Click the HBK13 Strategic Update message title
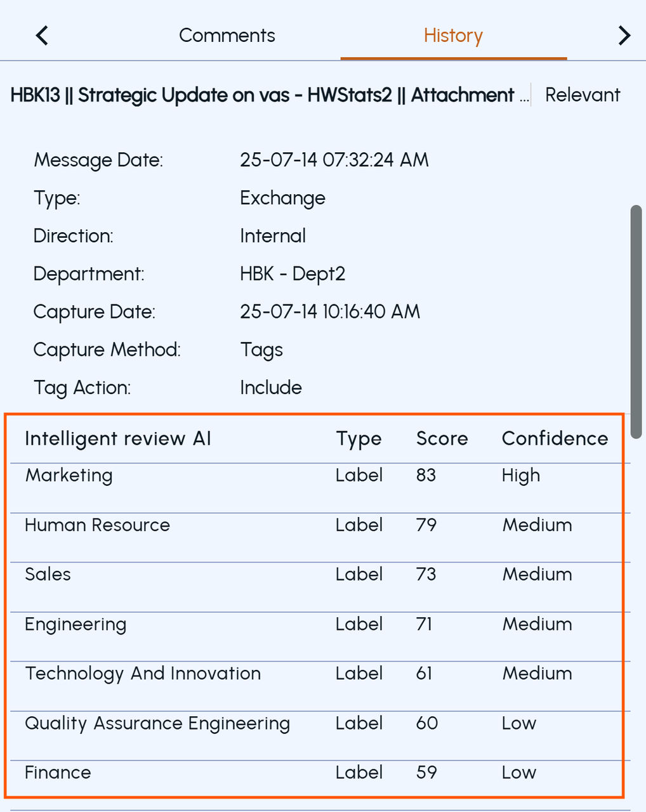 point(270,95)
